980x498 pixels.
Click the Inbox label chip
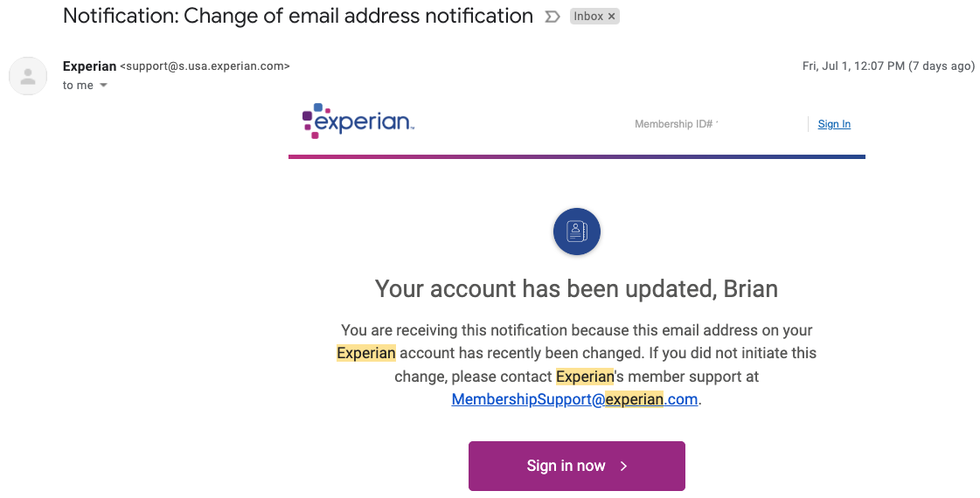pos(588,17)
